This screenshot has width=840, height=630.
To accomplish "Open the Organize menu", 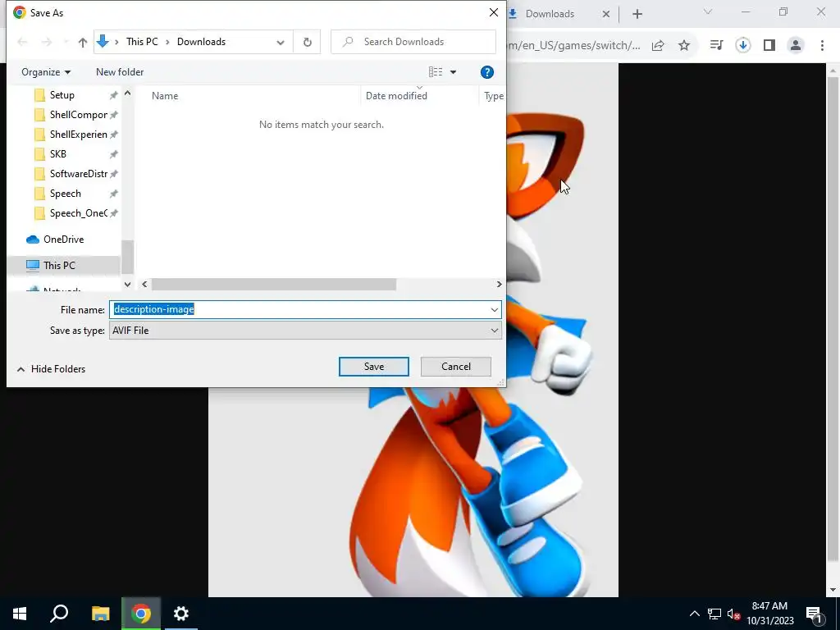I will (x=46, y=72).
